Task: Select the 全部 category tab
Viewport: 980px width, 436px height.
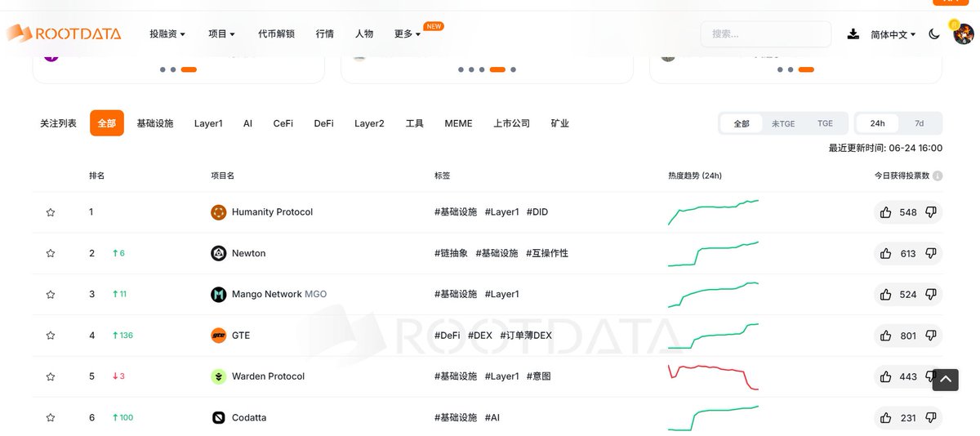Action: 107,123
